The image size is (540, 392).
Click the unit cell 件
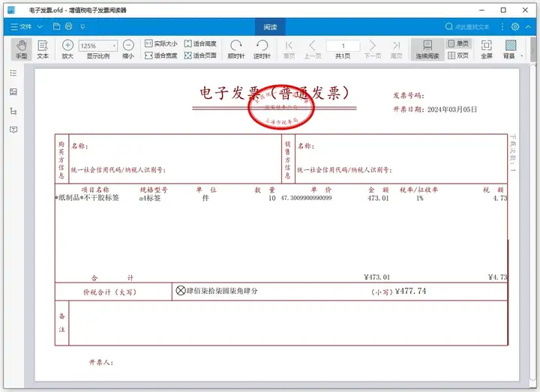click(x=205, y=198)
